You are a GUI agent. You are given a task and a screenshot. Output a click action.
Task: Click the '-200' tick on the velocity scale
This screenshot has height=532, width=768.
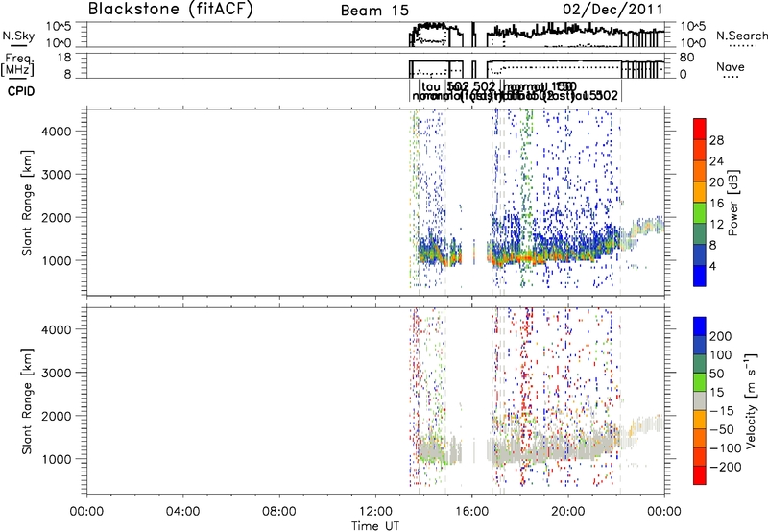[x=725, y=467]
